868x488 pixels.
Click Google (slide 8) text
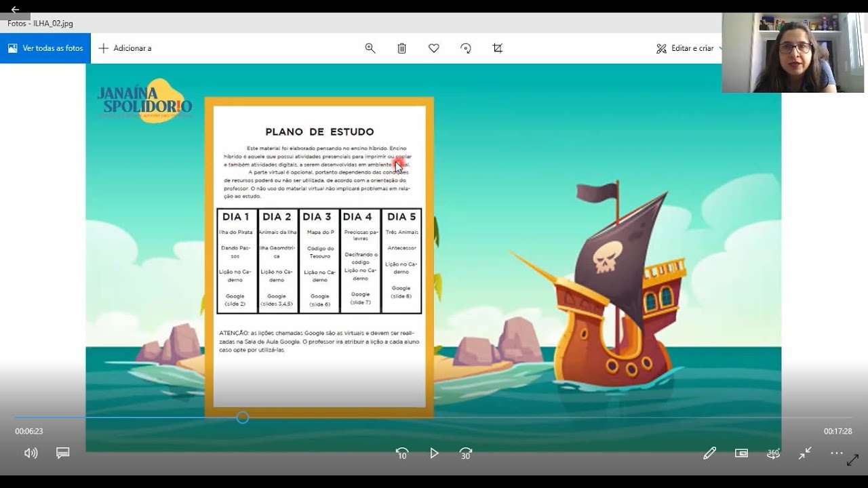coord(401,292)
